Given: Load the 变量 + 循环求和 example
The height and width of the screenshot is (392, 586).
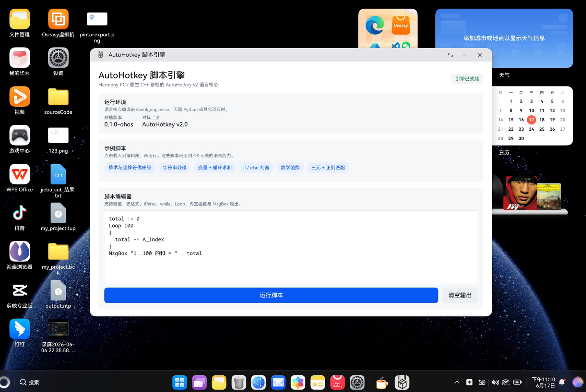Looking at the screenshot, I should click(215, 167).
